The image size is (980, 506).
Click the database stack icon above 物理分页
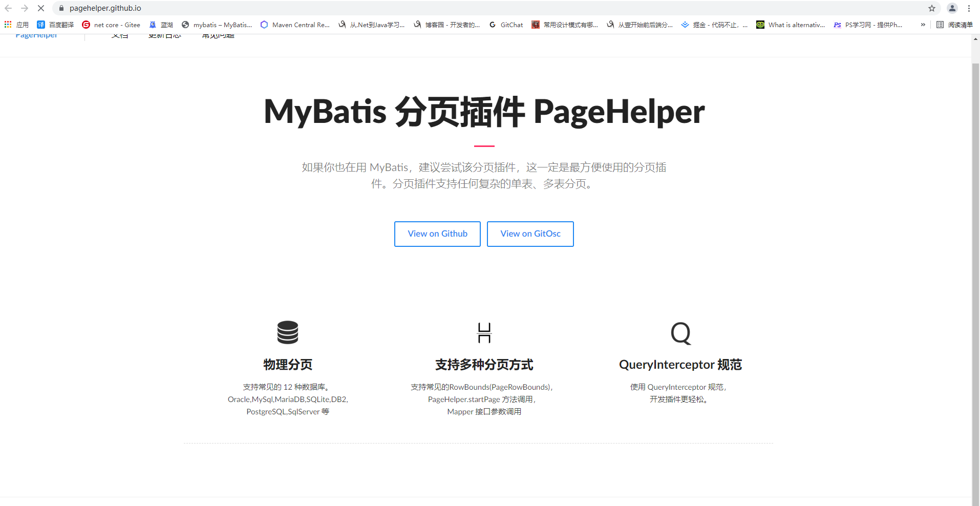[288, 332]
